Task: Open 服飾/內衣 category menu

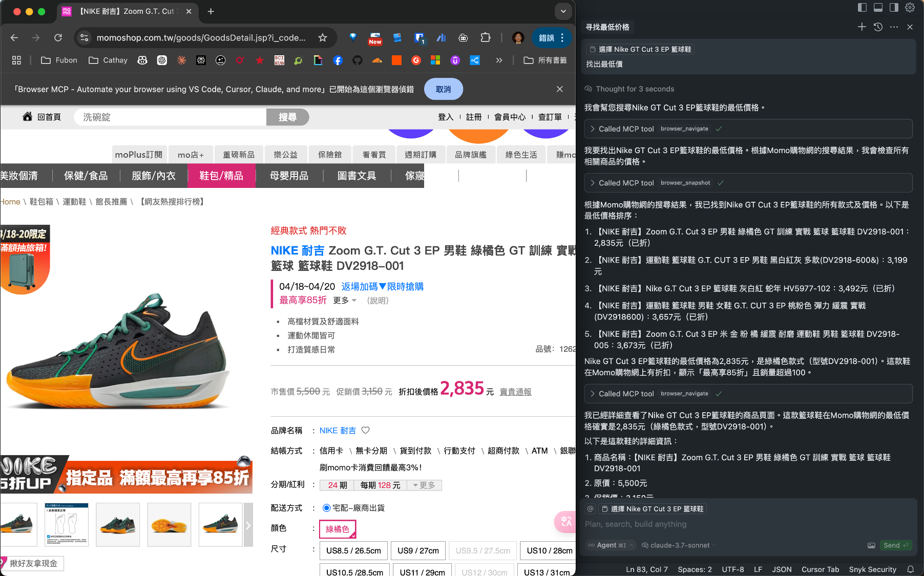Action: pyautogui.click(x=154, y=176)
